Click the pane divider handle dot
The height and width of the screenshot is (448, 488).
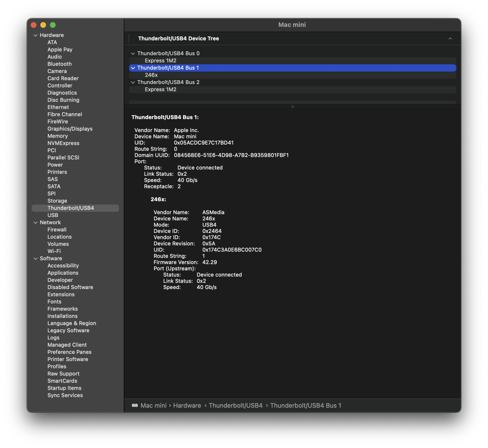pos(293,107)
